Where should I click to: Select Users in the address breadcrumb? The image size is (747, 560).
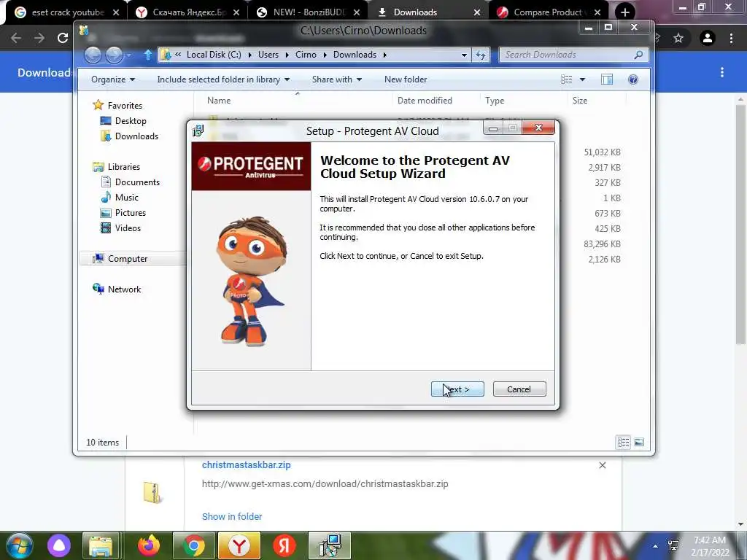(268, 55)
